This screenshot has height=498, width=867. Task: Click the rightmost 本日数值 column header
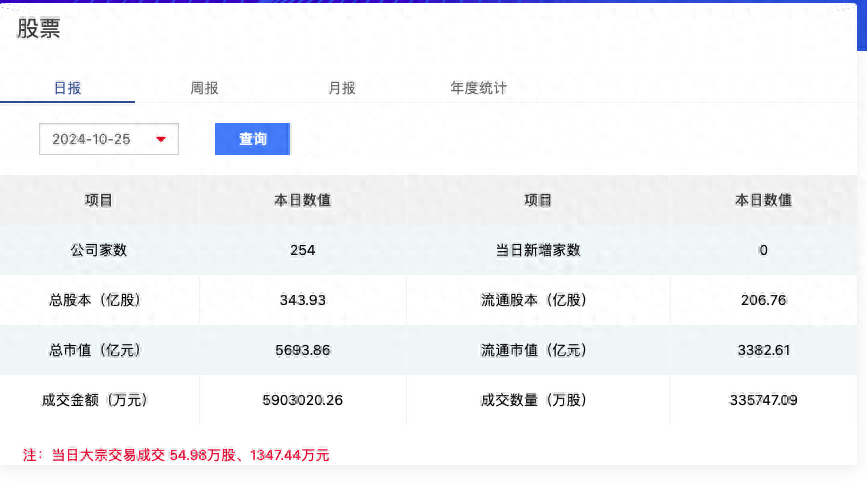pyautogui.click(x=763, y=200)
